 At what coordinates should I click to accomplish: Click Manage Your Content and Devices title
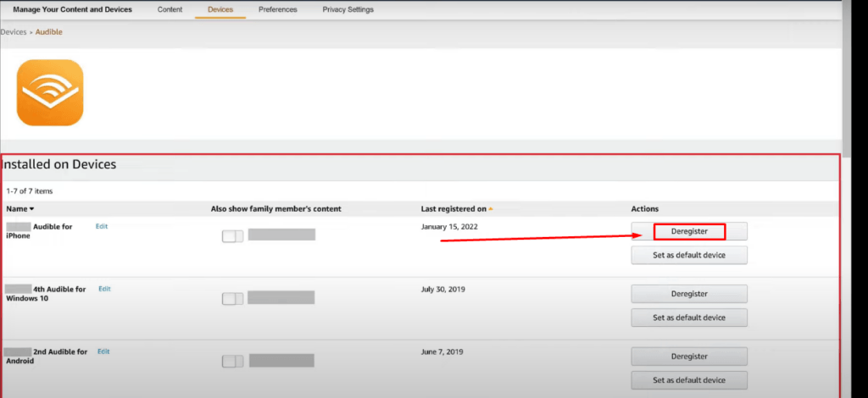click(73, 9)
